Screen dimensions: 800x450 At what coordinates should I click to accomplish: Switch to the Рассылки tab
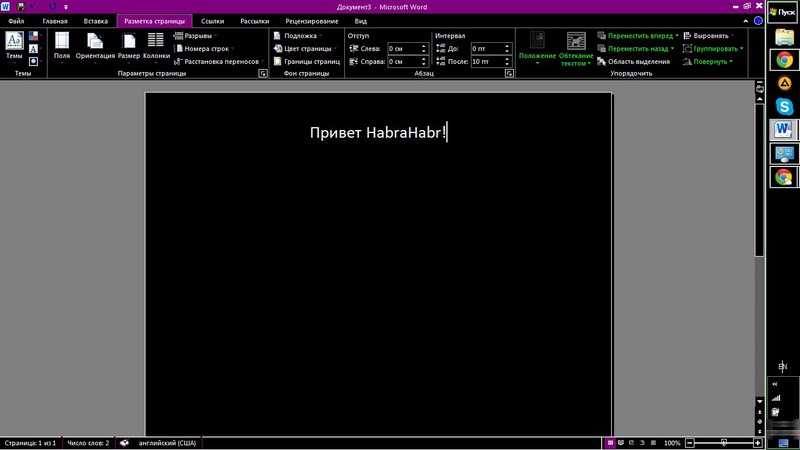[255, 21]
